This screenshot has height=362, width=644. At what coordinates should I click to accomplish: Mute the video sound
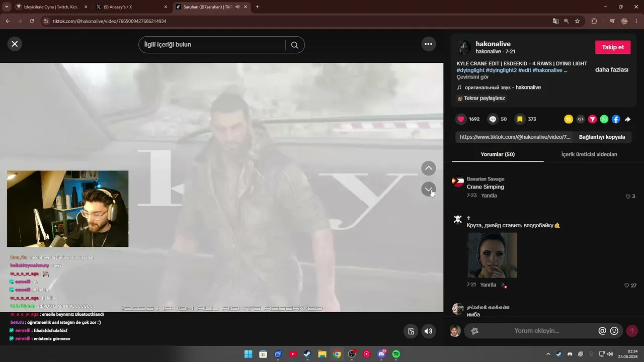(428, 331)
